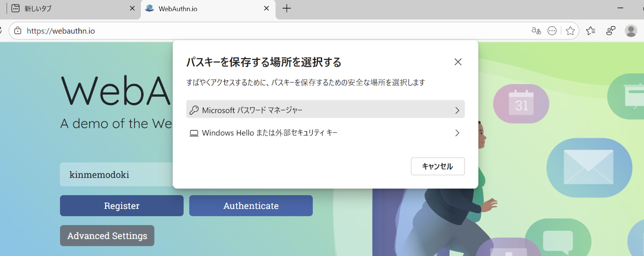Close the 新しいタブ tab

click(x=132, y=8)
